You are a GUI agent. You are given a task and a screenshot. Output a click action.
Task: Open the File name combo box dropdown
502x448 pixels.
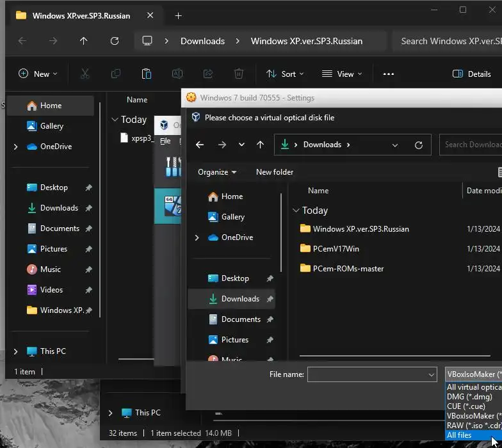432,375
